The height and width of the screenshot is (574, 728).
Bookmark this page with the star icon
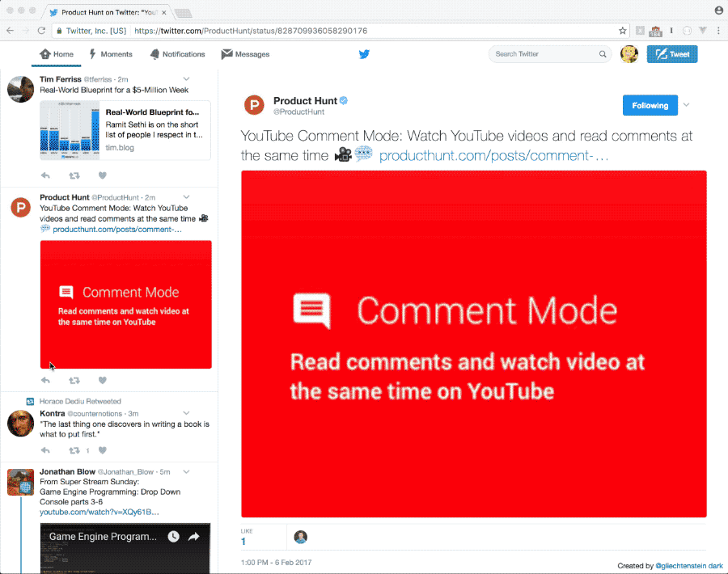622,31
